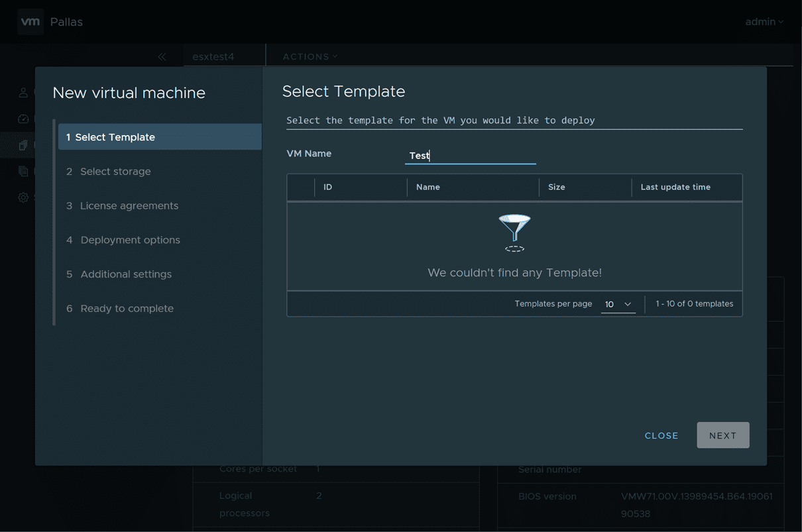This screenshot has height=532, width=802.
Task: Click the Last update time column header
Action: point(675,187)
